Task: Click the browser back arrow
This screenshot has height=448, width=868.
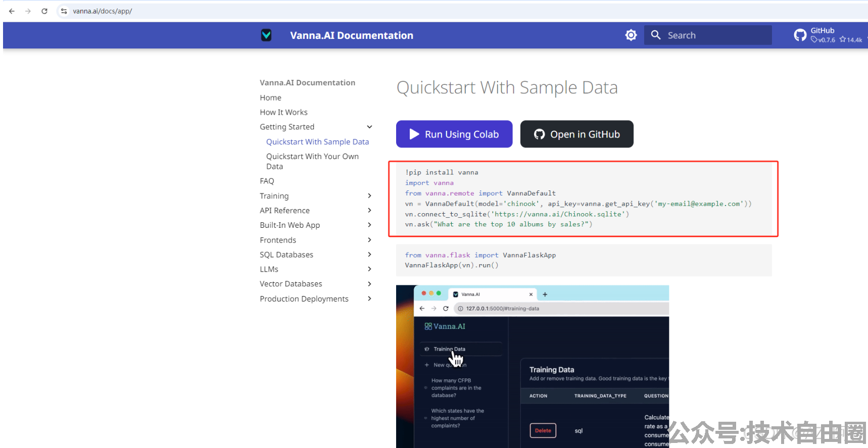Action: point(12,11)
